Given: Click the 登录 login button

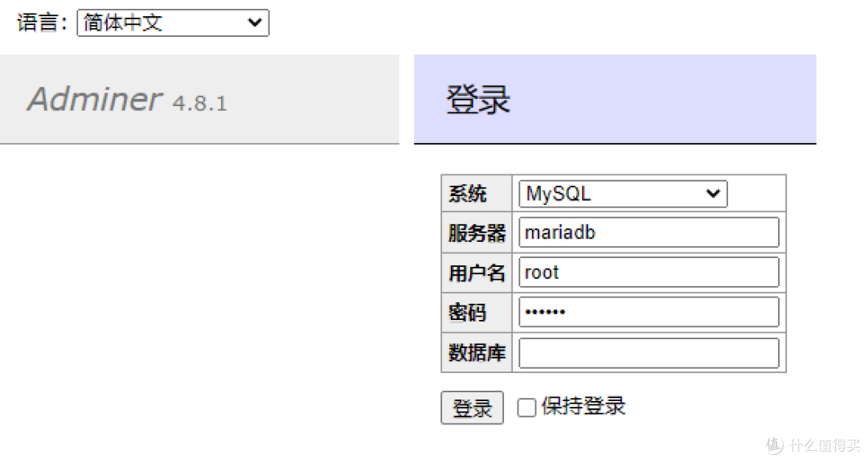Looking at the screenshot, I should (x=472, y=408).
